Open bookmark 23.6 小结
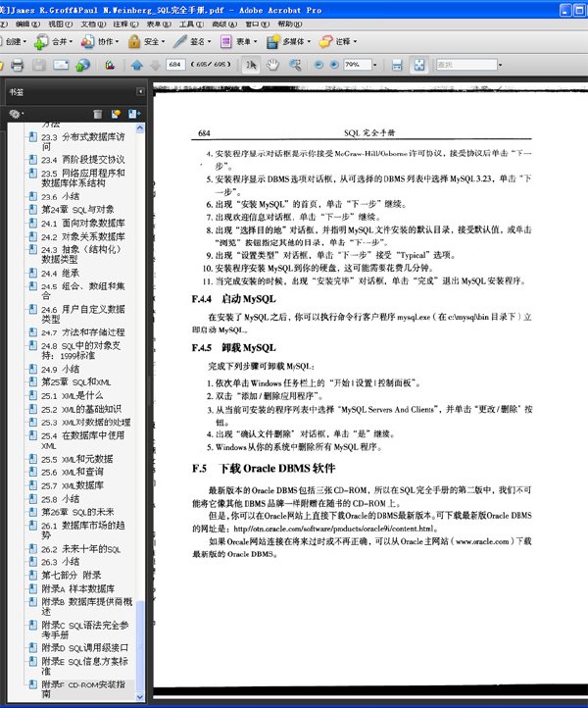The image size is (588, 708). (60, 196)
